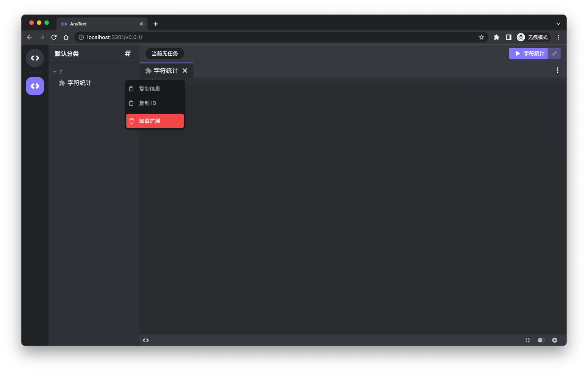This screenshot has width=588, height=374.
Task: Click the 无痕模式 incognito indicator
Action: [533, 37]
